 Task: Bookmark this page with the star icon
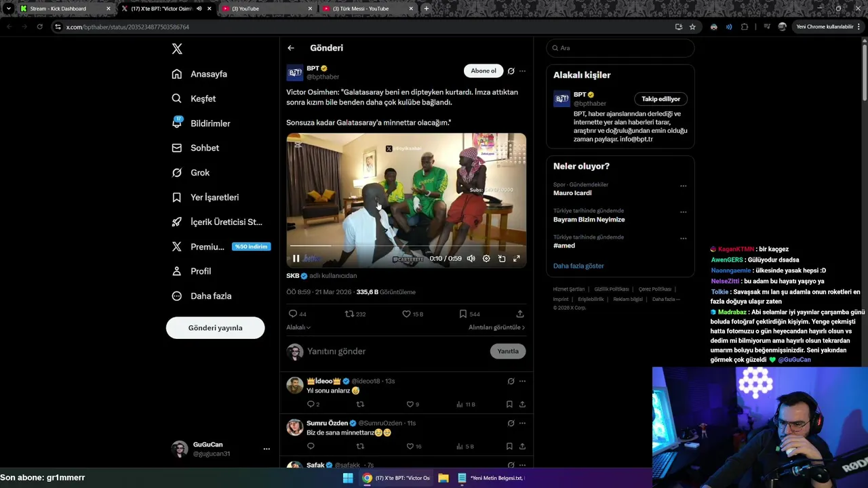pyautogui.click(x=692, y=27)
